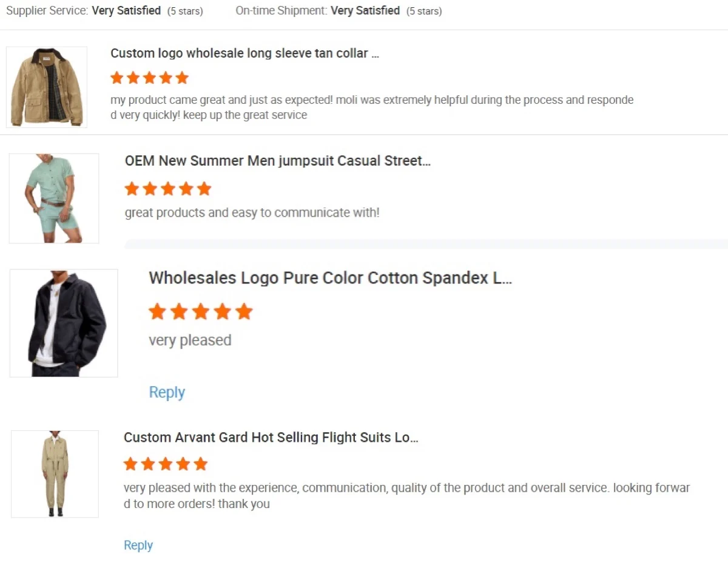Reply to the 'very pleased' review
Screen dimensions: 728x565
coord(167,393)
